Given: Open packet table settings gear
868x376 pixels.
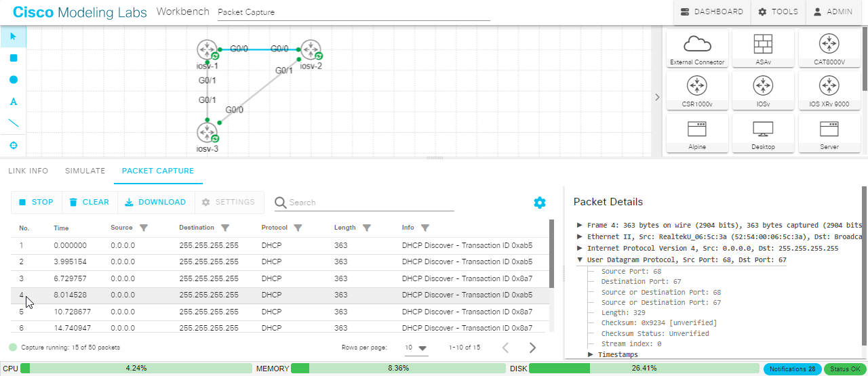Looking at the screenshot, I should (540, 203).
